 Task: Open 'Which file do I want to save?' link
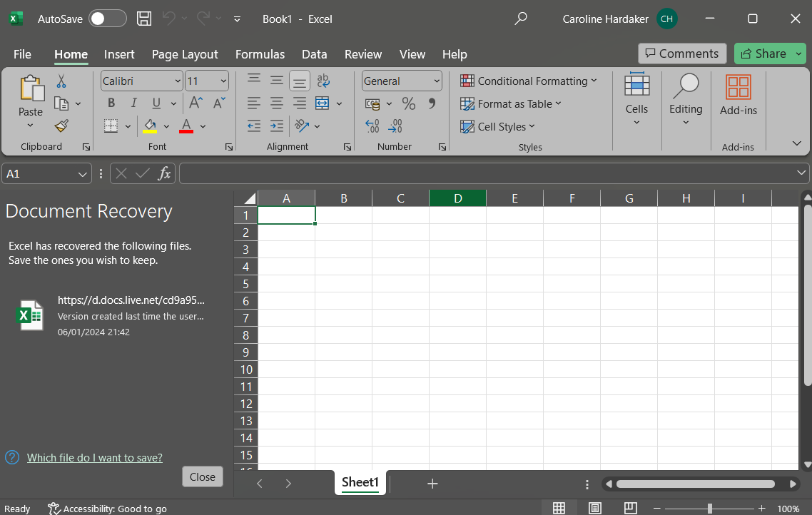95,458
